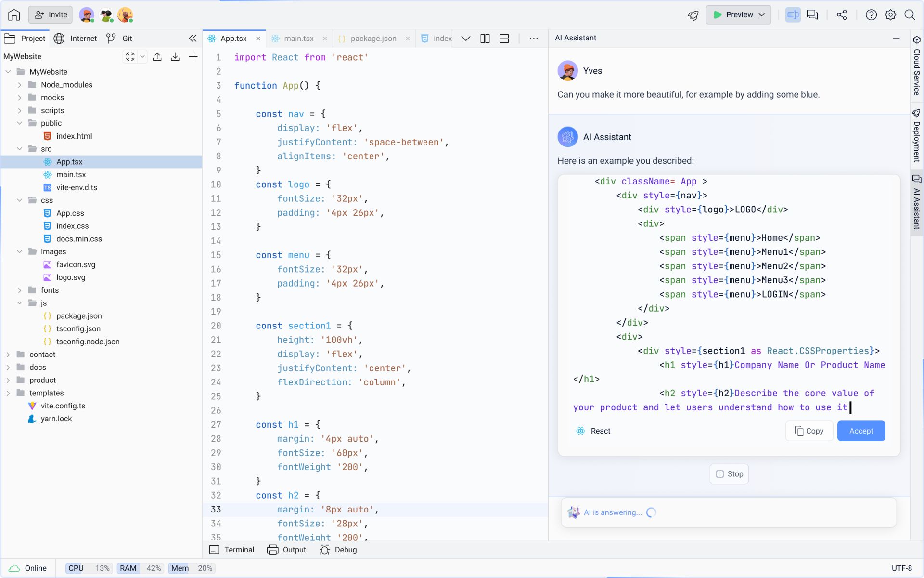Collapse the src folder
Screen dimensions: 924x578
click(20, 149)
